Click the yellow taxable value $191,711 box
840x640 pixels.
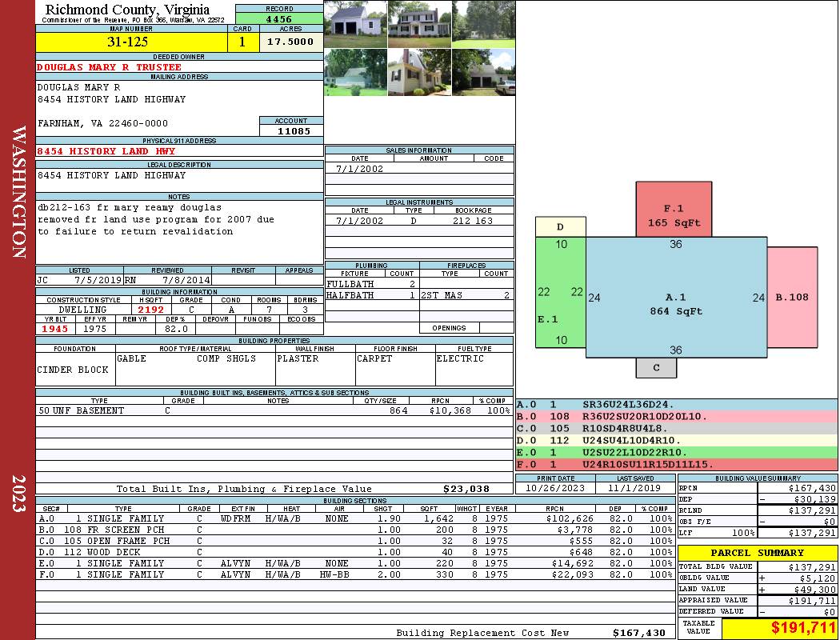coord(780,627)
